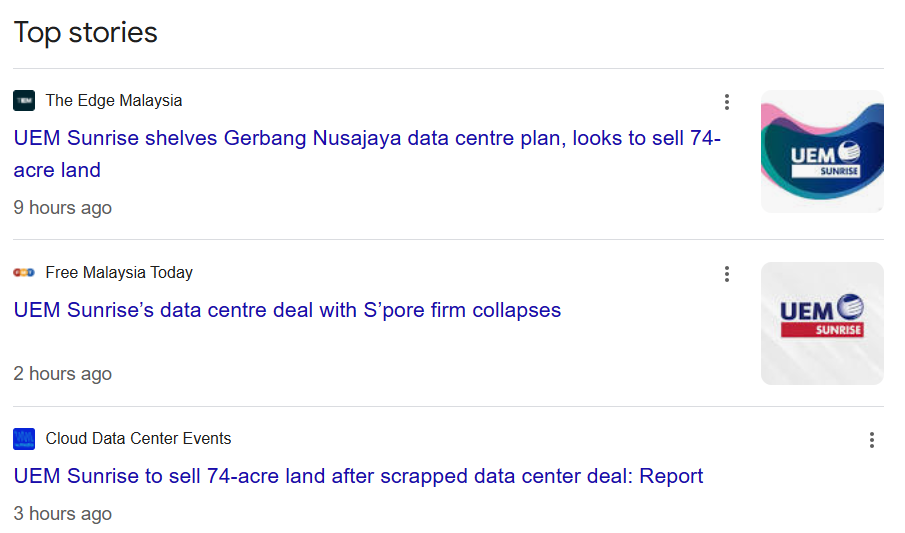
Task: Click the Cloud Data Center Events favicon
Action: click(24, 439)
